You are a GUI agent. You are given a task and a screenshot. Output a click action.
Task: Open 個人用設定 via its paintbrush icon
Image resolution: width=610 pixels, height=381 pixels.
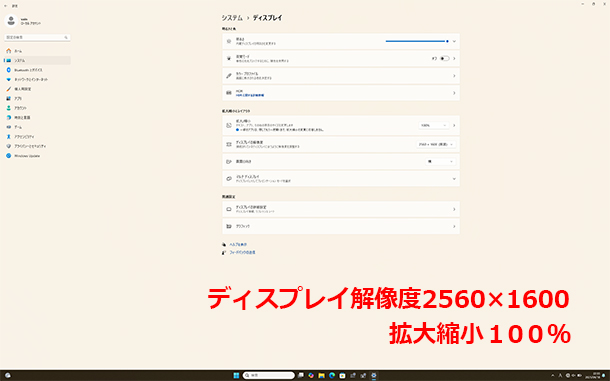point(9,89)
